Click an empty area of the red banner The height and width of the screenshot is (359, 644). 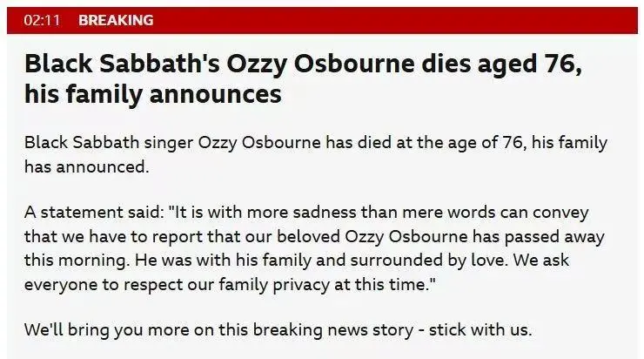390,20
